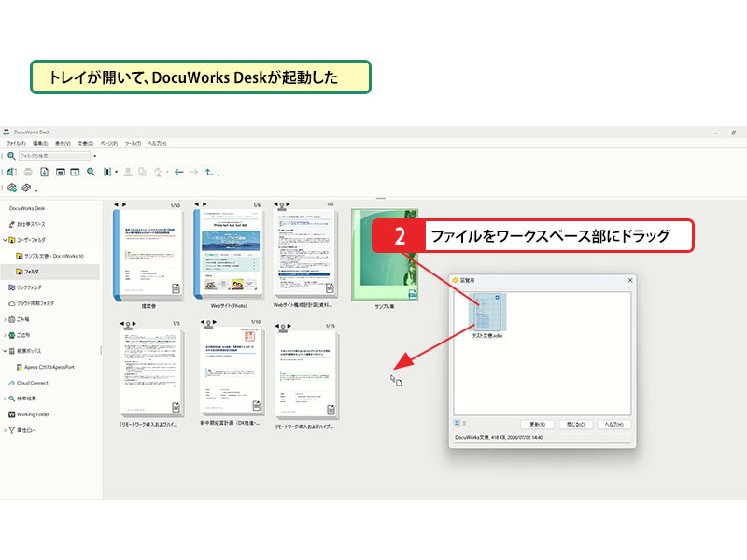This screenshot has width=747, height=560.
Task: Open the ページ(P) menu
Action: coord(108,144)
